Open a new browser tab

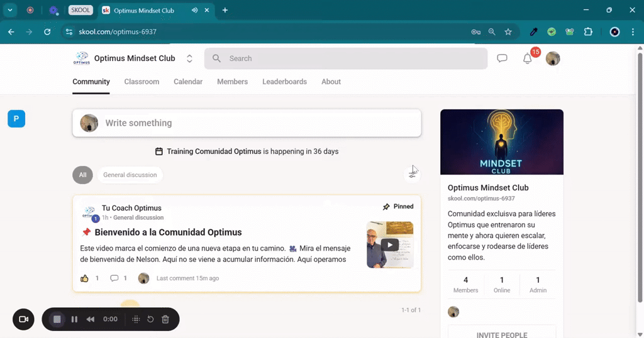click(x=225, y=10)
